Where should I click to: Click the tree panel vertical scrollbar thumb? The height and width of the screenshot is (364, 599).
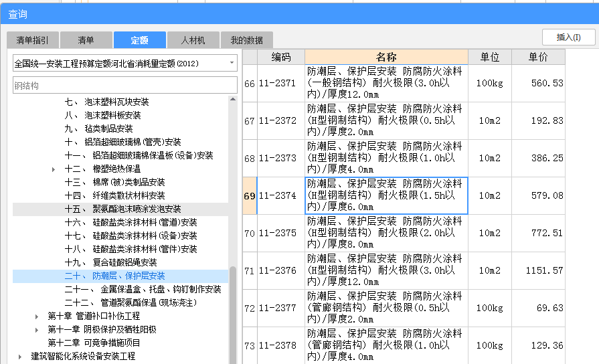coord(233,315)
